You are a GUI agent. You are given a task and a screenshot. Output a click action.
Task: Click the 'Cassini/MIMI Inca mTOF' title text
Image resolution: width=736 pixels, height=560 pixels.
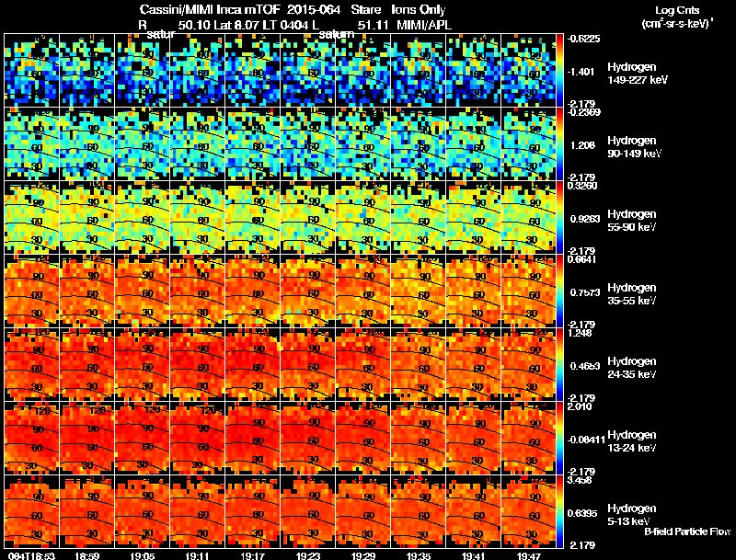pyautogui.click(x=210, y=10)
